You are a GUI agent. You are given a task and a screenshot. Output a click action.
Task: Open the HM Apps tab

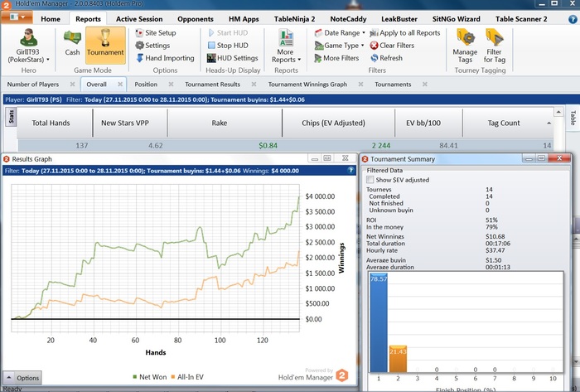(244, 19)
